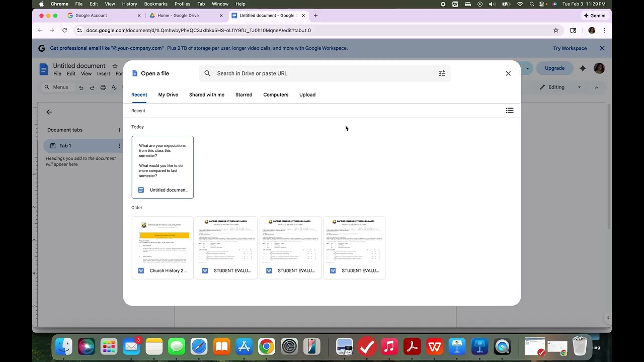The image size is (644, 362).
Task: Open the History menu in macOS menu bar
Action: [x=129, y=4]
